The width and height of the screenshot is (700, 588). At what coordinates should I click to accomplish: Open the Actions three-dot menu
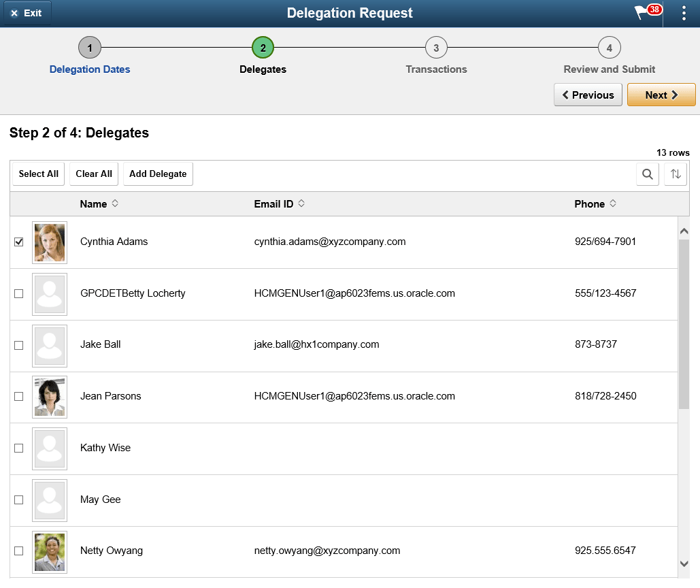click(x=684, y=12)
